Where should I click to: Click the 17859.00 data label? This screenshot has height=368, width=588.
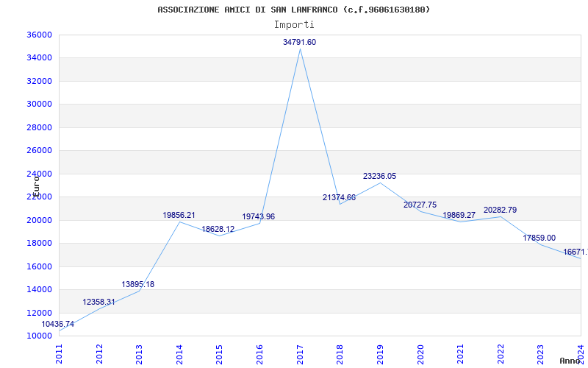539,238
